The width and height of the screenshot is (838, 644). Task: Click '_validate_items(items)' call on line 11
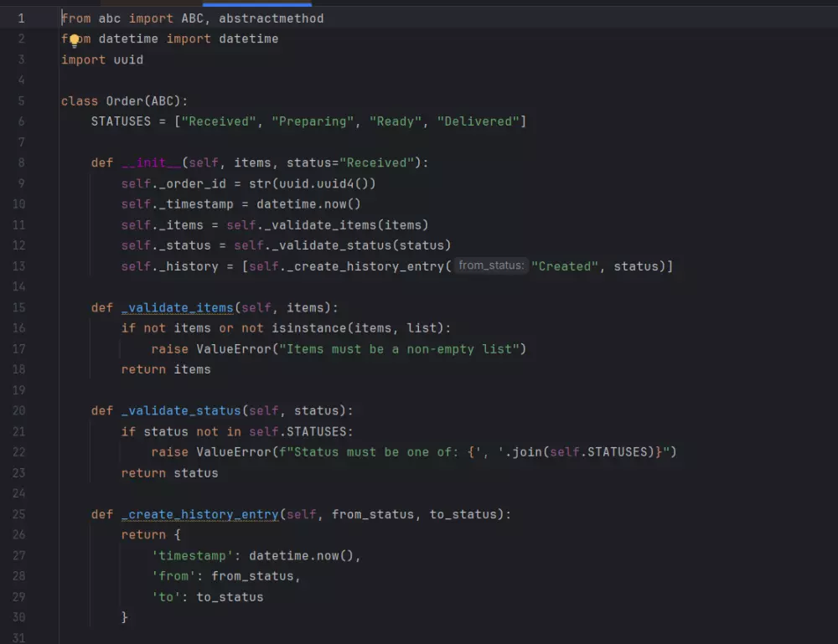pyautogui.click(x=346, y=224)
